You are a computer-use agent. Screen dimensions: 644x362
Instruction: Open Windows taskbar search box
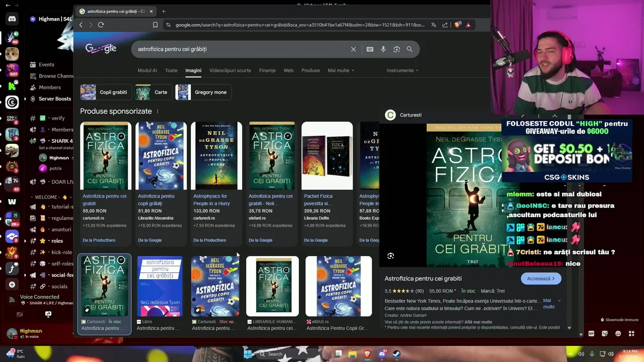(x=291, y=354)
